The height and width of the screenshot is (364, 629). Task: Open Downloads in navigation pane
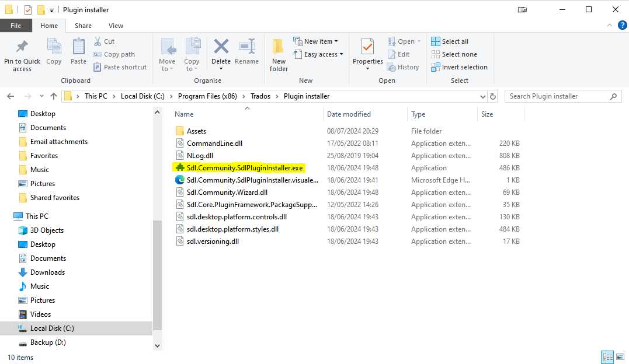pyautogui.click(x=41, y=272)
